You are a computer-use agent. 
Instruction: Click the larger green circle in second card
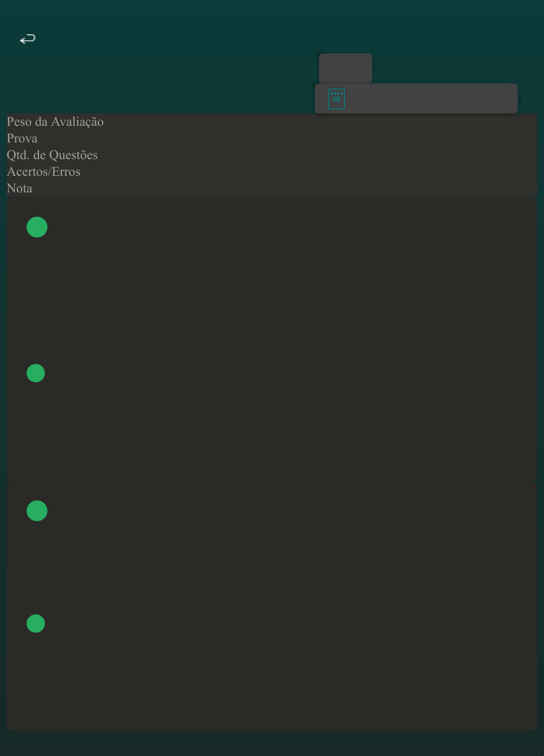click(37, 511)
